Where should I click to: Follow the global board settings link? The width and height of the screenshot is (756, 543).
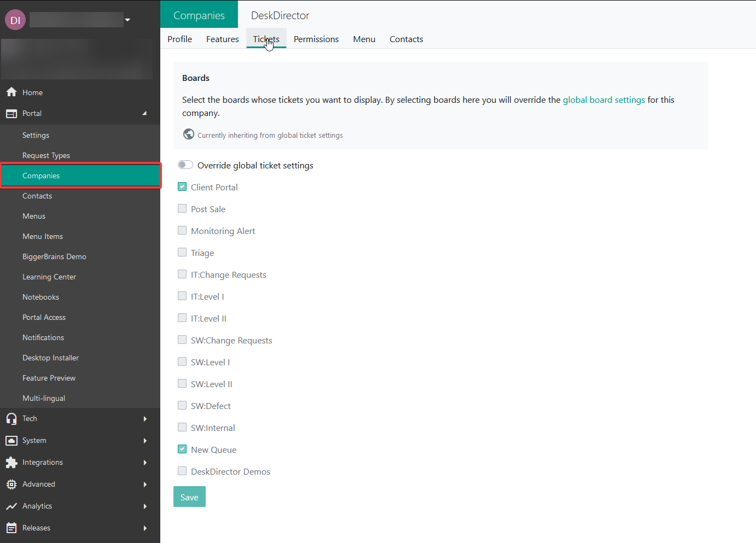pyautogui.click(x=604, y=100)
